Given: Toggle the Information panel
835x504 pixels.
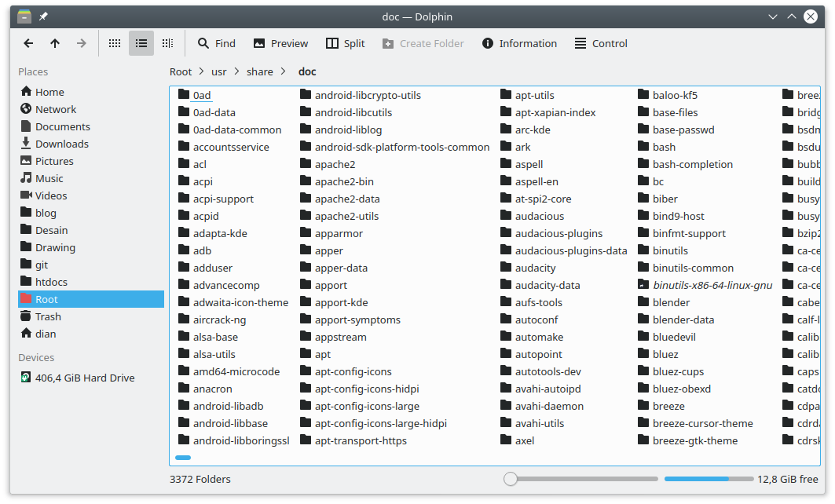Looking at the screenshot, I should [519, 43].
